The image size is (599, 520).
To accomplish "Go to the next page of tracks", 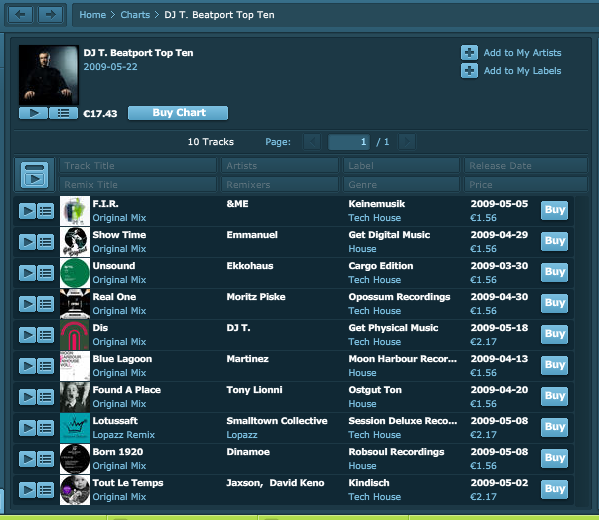I will [407, 142].
